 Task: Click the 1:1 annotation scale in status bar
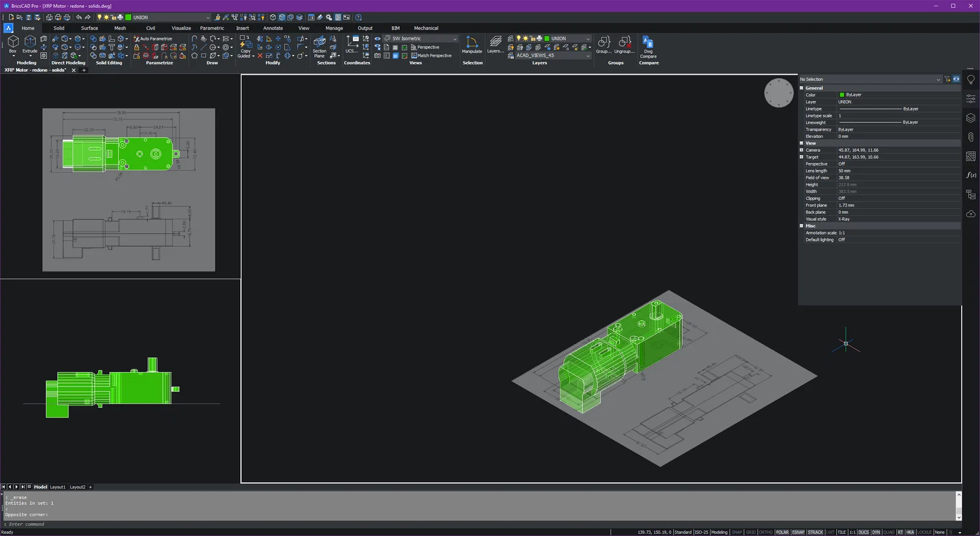tap(852, 532)
